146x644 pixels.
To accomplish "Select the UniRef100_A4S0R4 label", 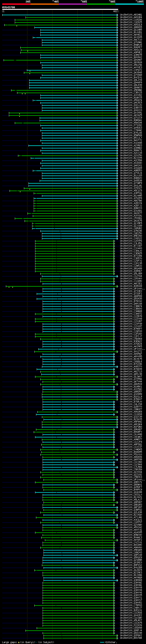I will click(x=131, y=17).
